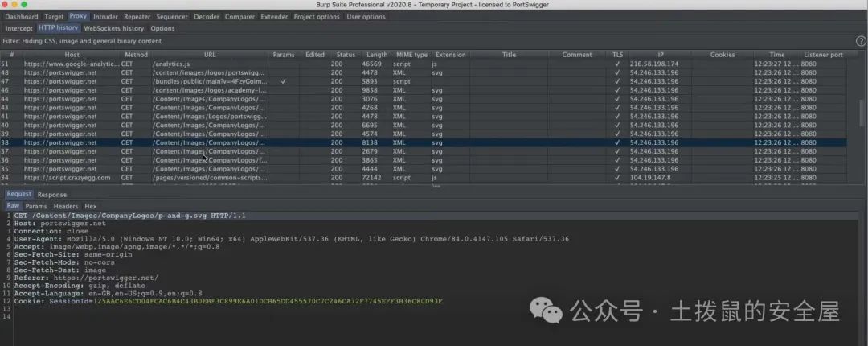Screen dimensions: 868x346
Task: Open the Project options tab
Action: pyautogui.click(x=317, y=17)
